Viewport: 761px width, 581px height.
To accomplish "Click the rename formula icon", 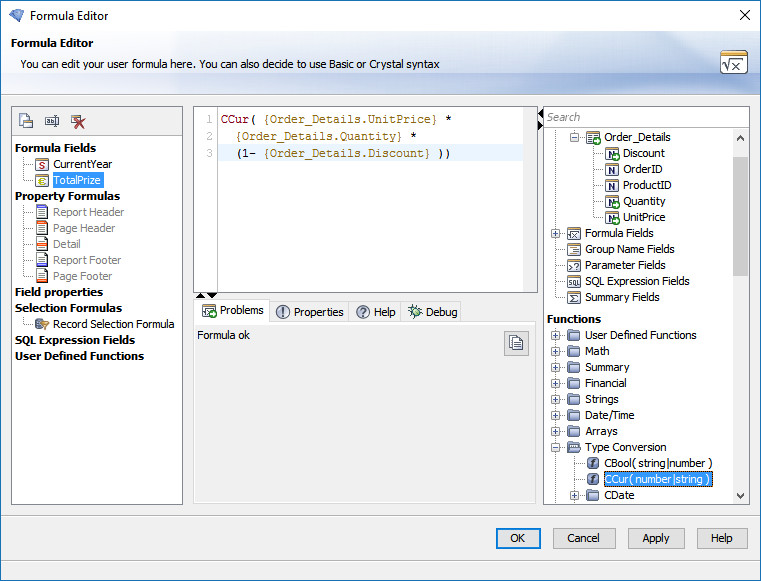I will (52, 121).
